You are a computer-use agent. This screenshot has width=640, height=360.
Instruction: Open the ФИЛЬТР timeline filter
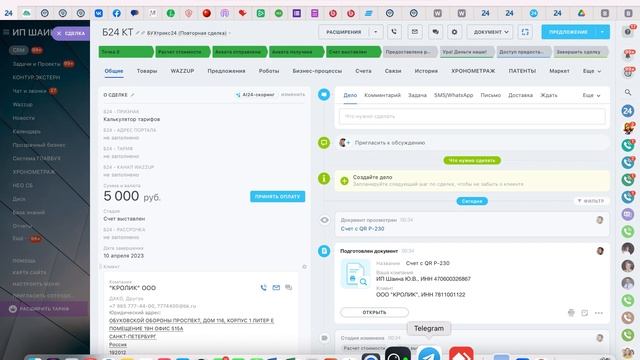click(590, 201)
